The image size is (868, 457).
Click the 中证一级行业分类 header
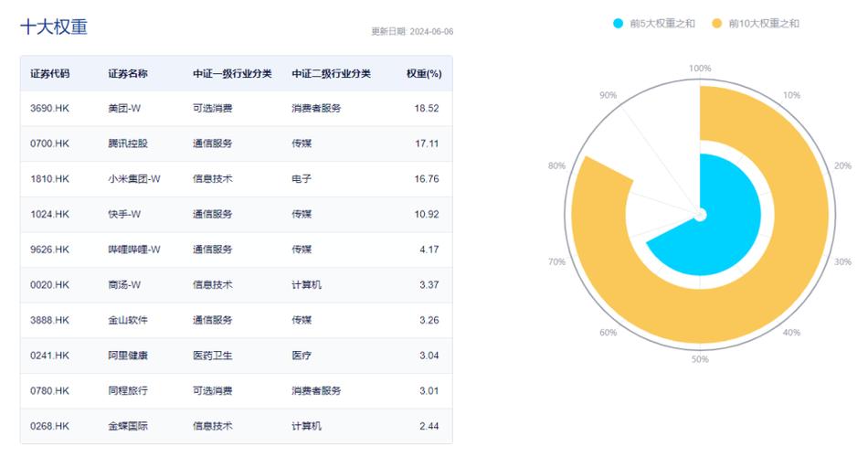point(232,74)
